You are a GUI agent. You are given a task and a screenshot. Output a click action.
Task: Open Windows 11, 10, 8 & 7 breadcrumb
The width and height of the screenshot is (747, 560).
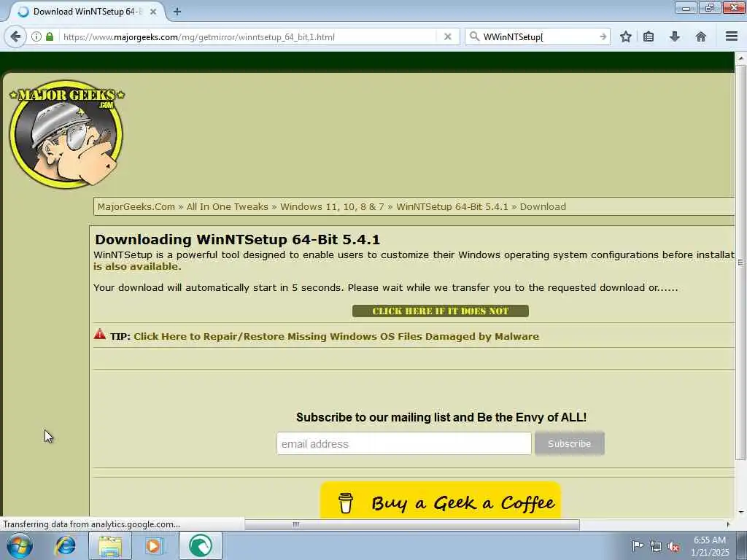click(x=332, y=206)
